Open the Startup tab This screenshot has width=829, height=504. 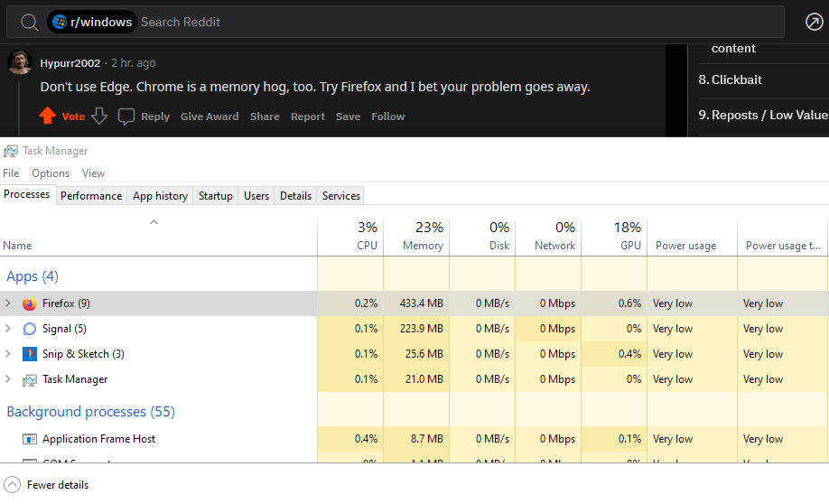(216, 195)
